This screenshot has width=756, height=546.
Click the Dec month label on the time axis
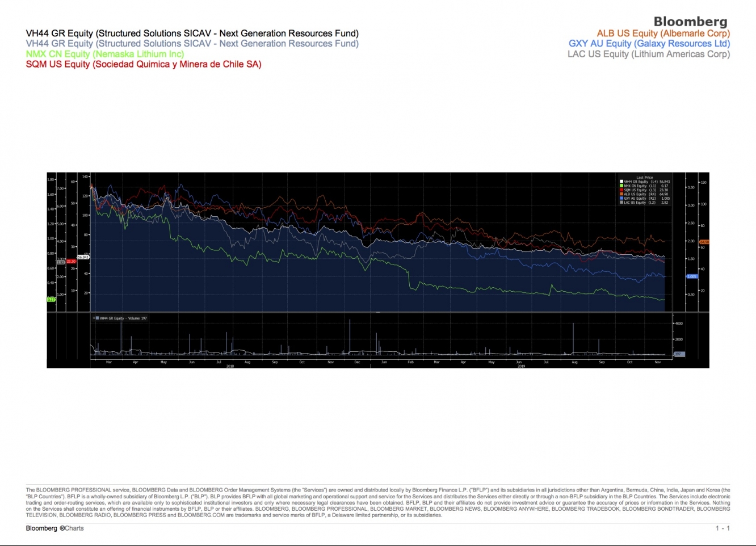click(357, 362)
